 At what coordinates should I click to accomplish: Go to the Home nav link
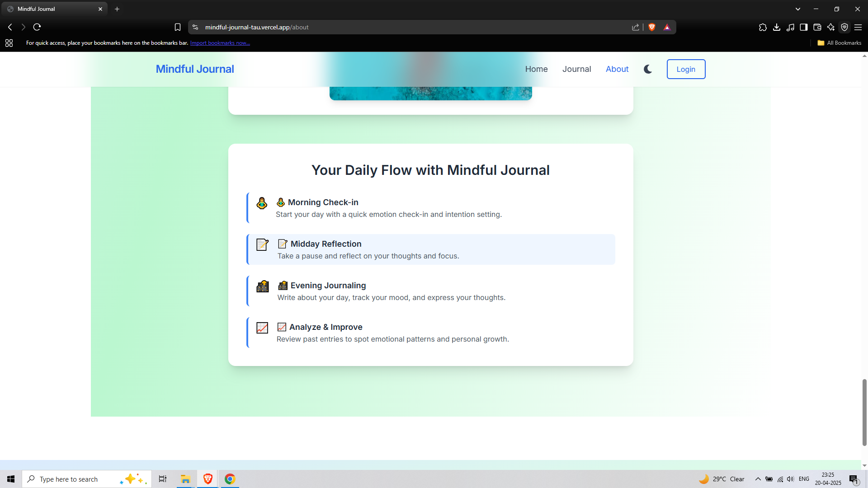click(x=536, y=69)
